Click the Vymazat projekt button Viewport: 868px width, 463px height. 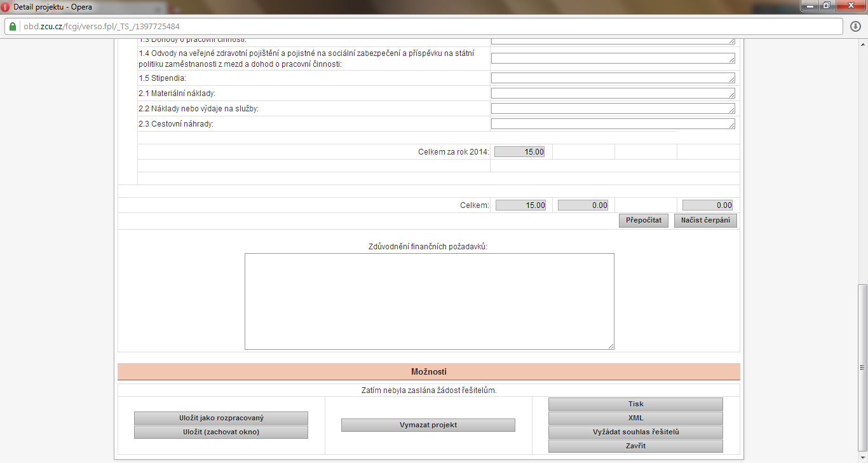pos(428,425)
